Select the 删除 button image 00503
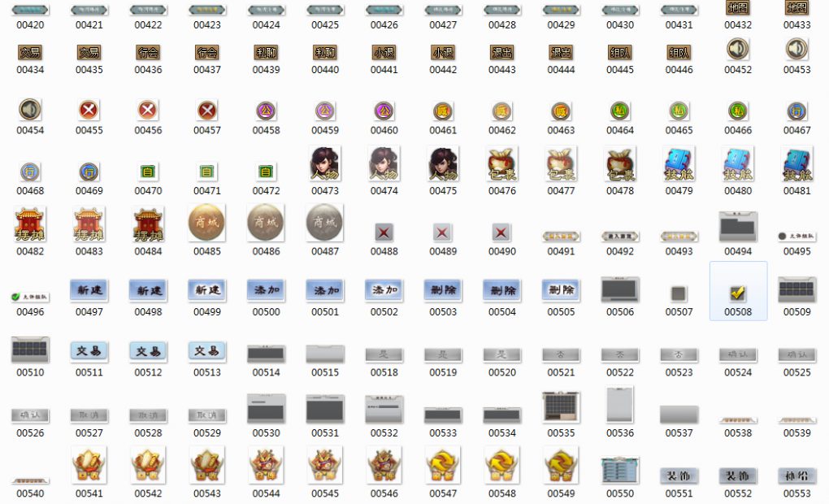The height and width of the screenshot is (504, 829). (443, 290)
